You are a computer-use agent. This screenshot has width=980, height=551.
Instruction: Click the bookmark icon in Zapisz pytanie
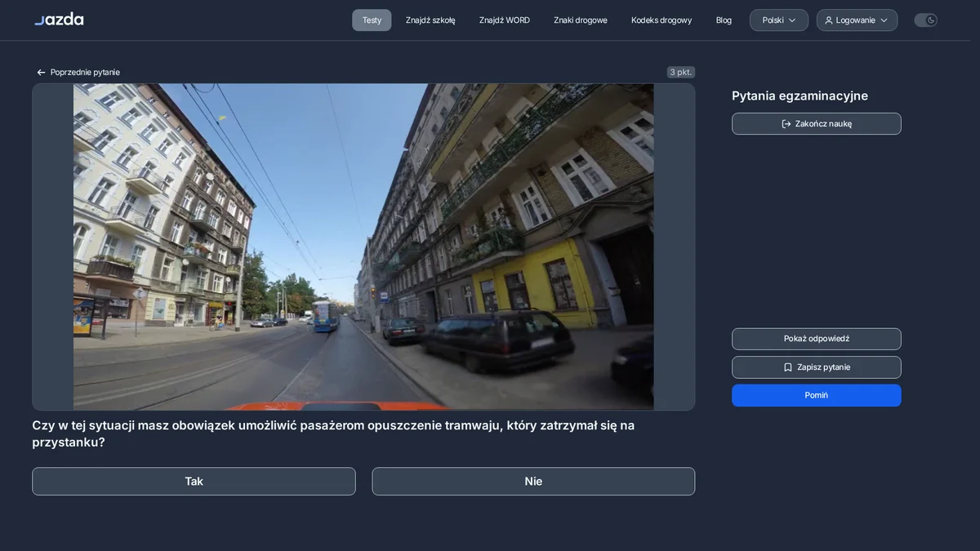[788, 367]
